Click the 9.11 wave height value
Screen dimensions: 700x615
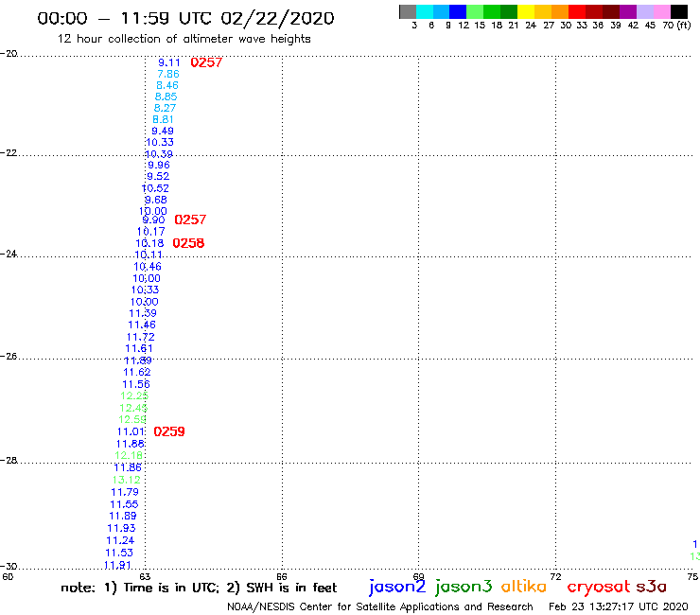[x=169, y=62]
